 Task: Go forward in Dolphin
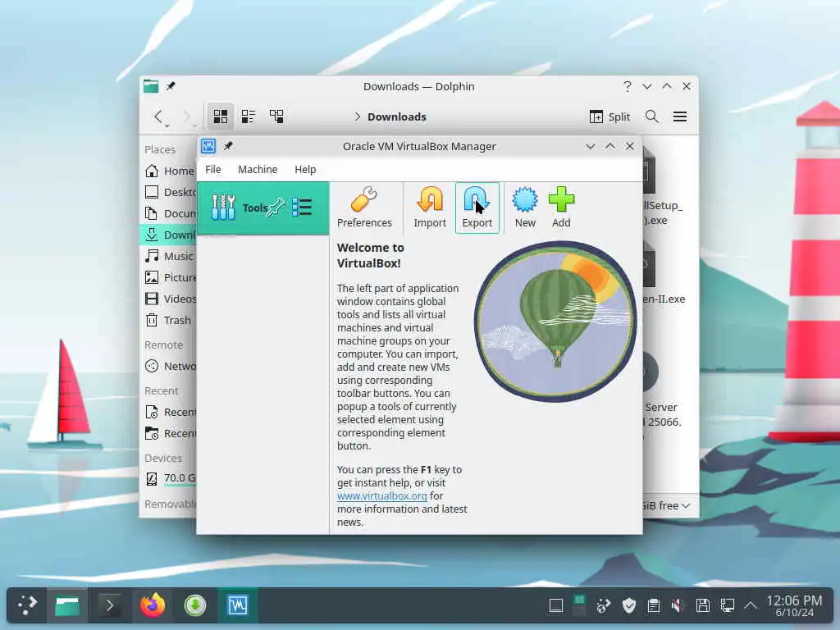pyautogui.click(x=187, y=116)
